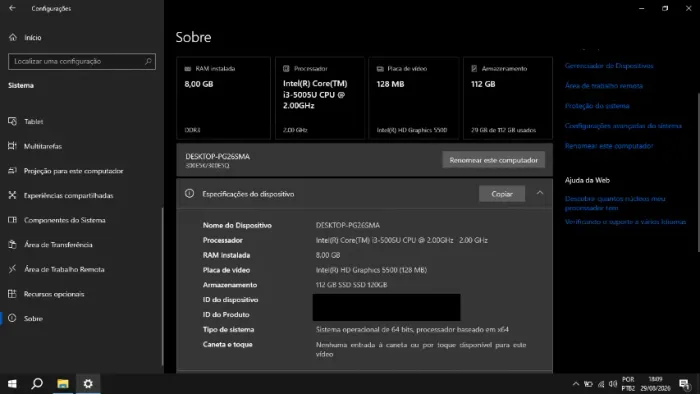Click Recursos opcionais icon
This screenshot has width=700, height=394.
point(12,294)
